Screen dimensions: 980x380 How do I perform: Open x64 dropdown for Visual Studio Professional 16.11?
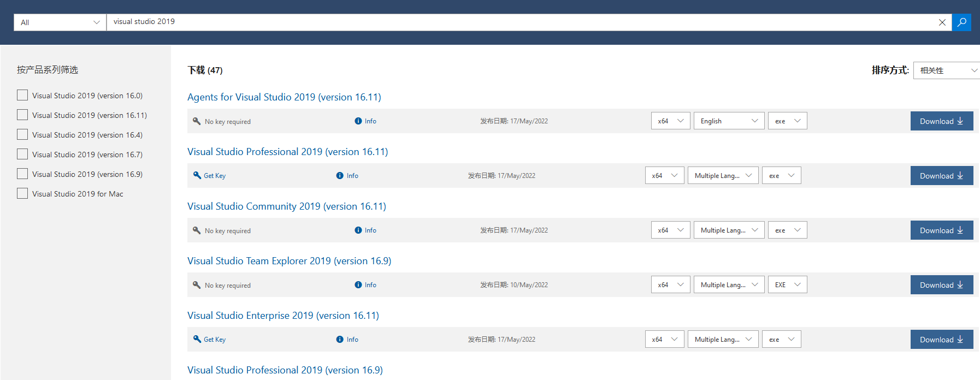tap(664, 175)
